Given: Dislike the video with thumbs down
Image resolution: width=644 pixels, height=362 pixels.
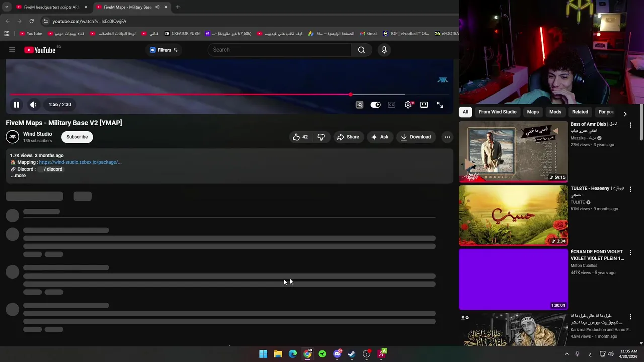Looking at the screenshot, I should tap(321, 137).
